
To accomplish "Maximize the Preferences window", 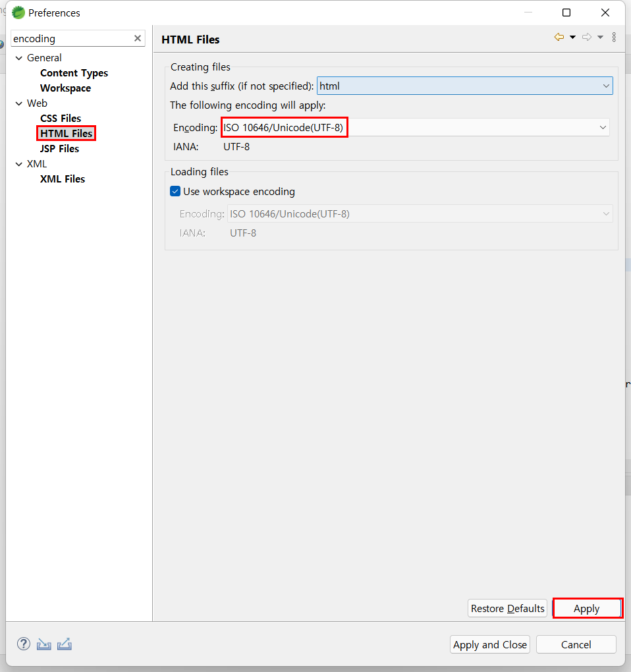I will [x=566, y=13].
